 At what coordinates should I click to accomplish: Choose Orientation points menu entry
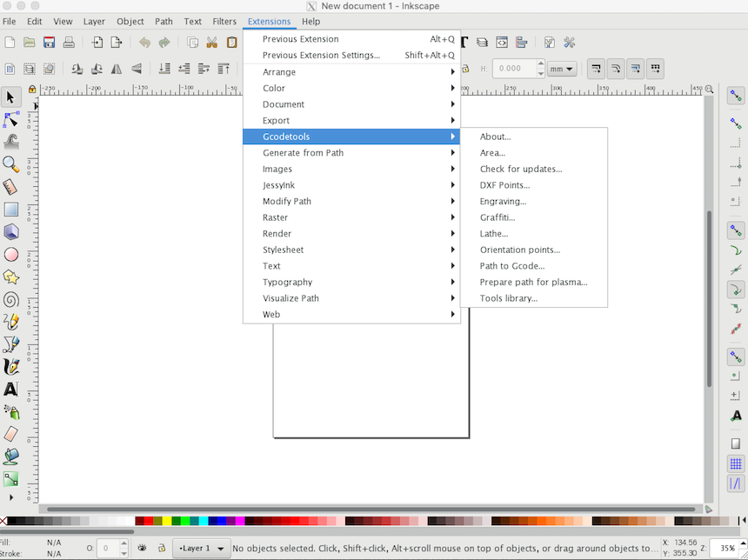point(534,250)
